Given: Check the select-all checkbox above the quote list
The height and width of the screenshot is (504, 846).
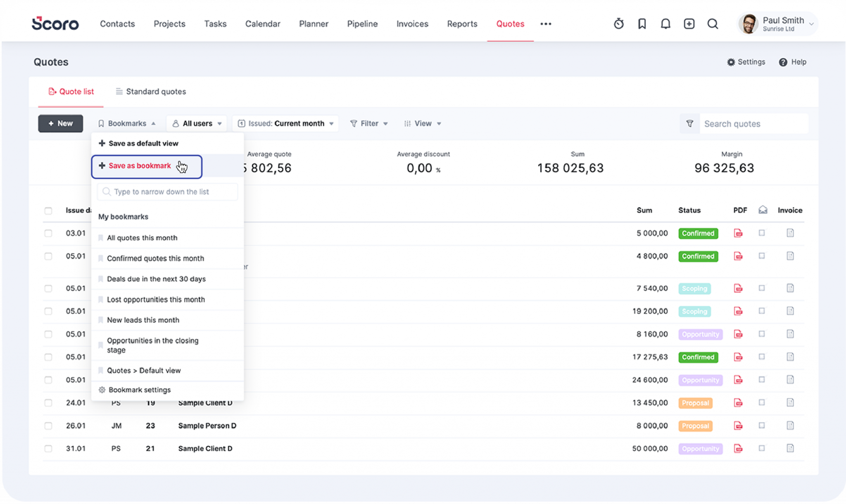Looking at the screenshot, I should coord(48,211).
